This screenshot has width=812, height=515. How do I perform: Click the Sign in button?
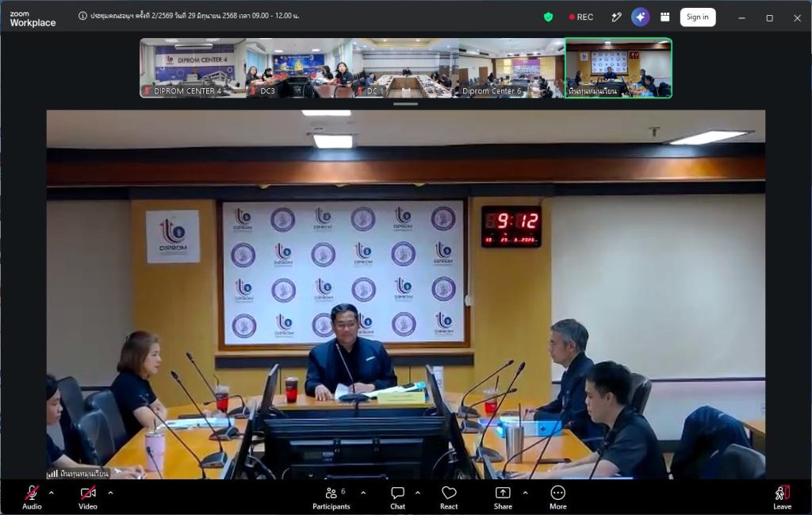[x=698, y=17]
